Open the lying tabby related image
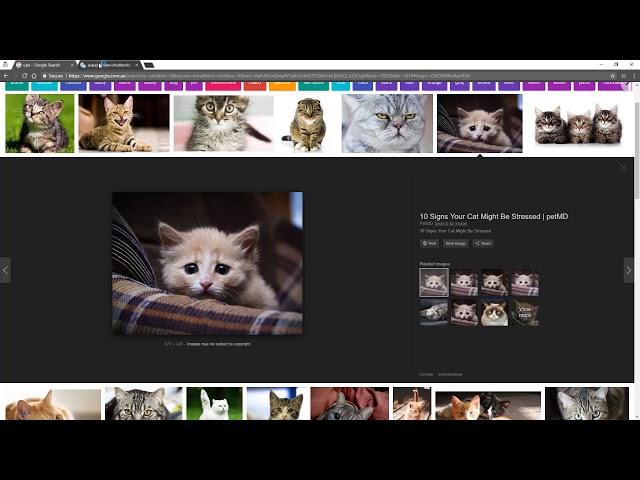The image size is (640, 480). coord(434,313)
